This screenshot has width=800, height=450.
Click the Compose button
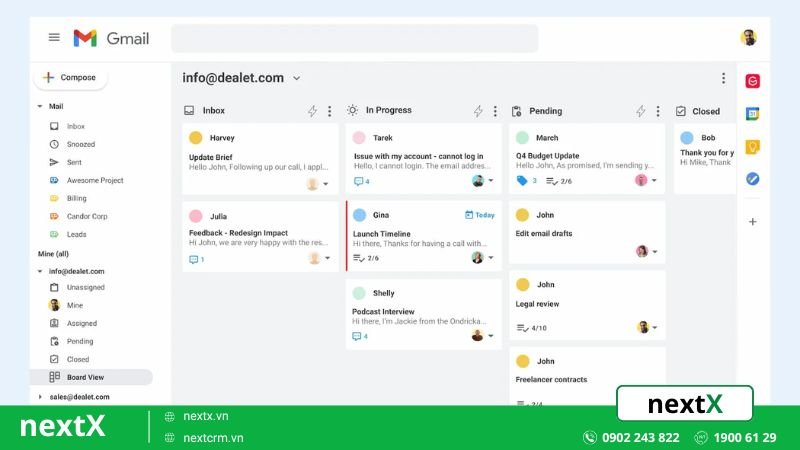pos(70,78)
